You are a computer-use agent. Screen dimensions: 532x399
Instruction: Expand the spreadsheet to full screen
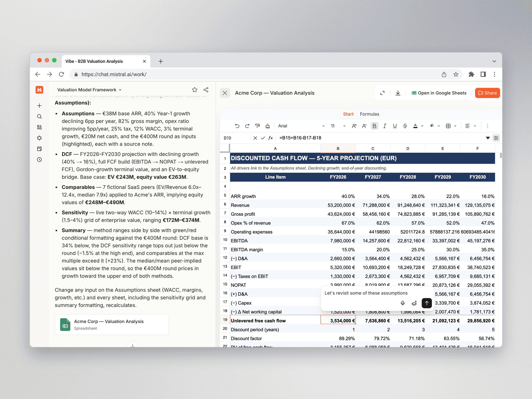(x=382, y=93)
